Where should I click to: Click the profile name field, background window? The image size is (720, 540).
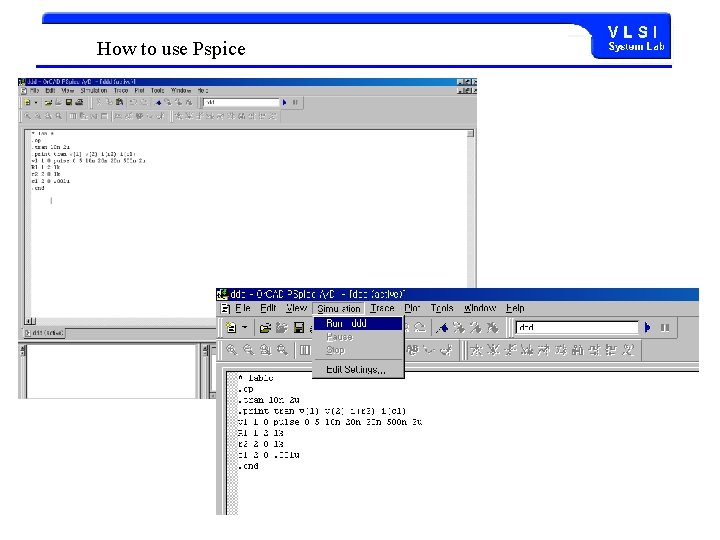[x=242, y=102]
